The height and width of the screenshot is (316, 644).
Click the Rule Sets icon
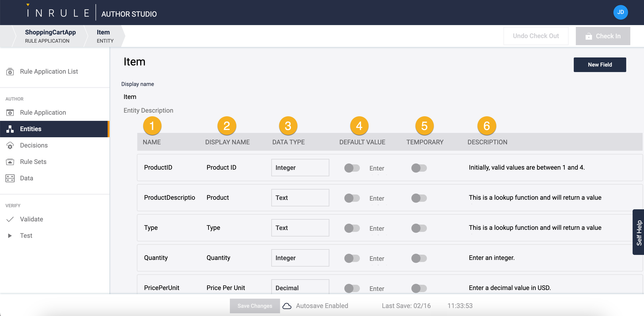[10, 162]
